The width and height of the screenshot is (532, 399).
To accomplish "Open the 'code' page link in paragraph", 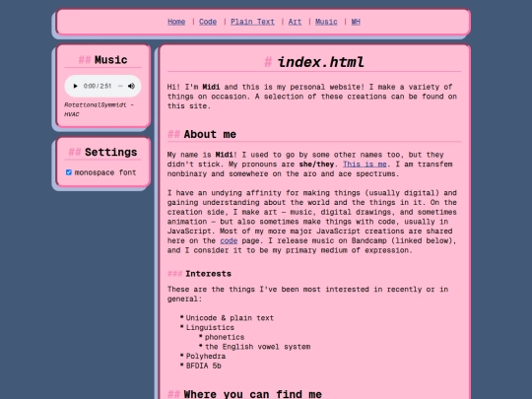I will point(229,241).
